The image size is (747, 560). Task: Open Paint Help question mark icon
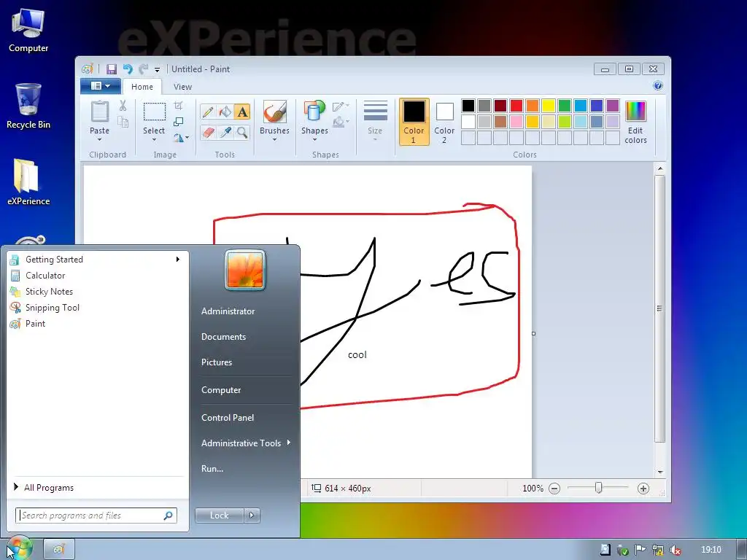658,86
